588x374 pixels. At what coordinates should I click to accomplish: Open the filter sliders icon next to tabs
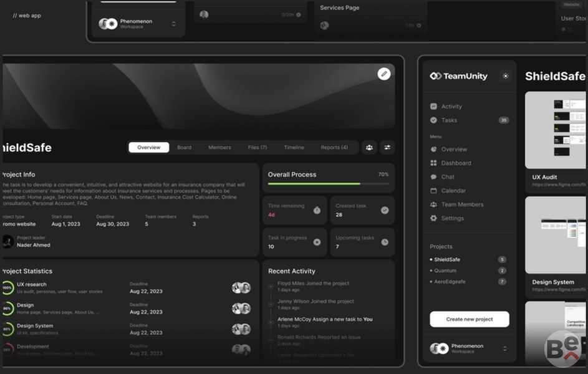coord(387,148)
